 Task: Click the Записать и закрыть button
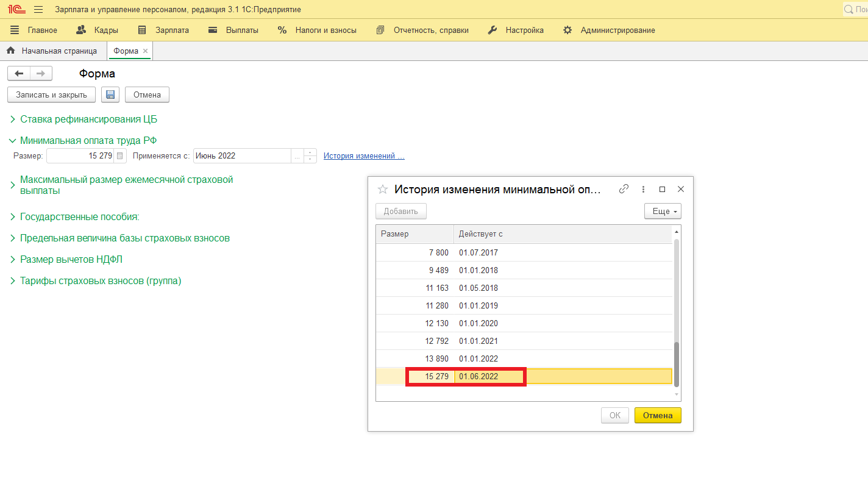pyautogui.click(x=51, y=95)
